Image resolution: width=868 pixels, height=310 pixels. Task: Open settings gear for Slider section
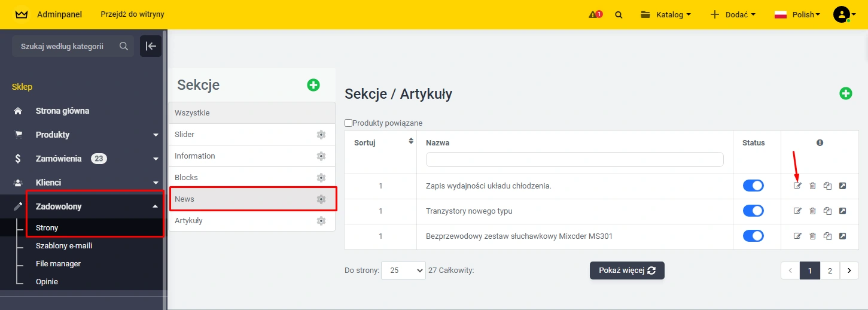click(x=321, y=135)
